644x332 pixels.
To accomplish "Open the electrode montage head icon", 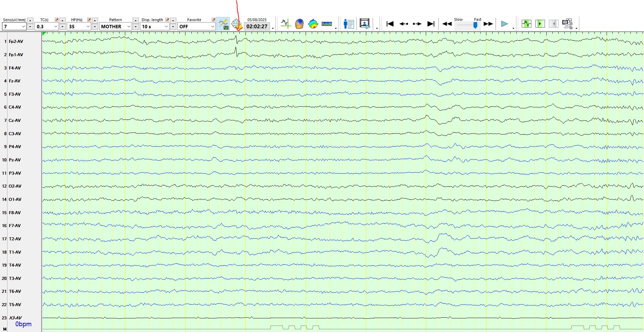I will [236, 24].
